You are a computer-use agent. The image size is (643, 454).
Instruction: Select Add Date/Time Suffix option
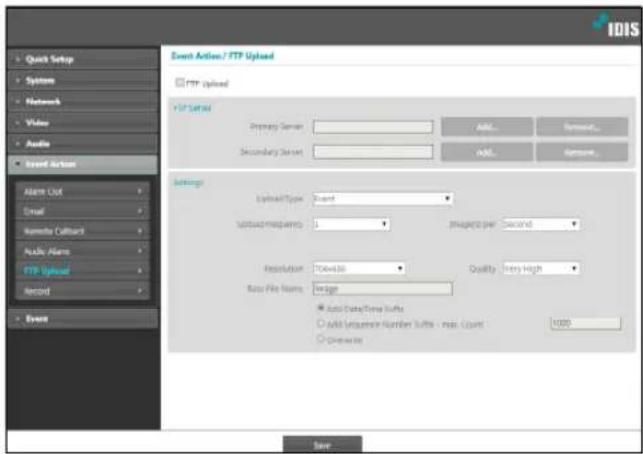pos(321,308)
